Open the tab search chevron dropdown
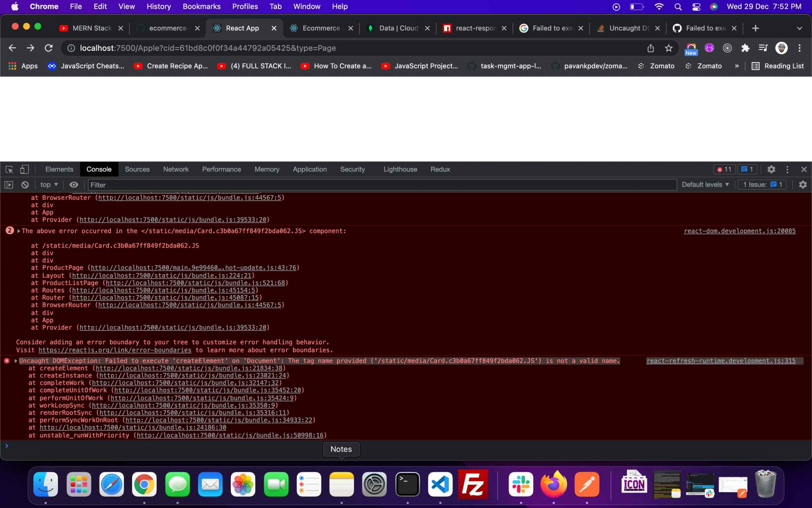Screen dimensions: 812x508 800,28
